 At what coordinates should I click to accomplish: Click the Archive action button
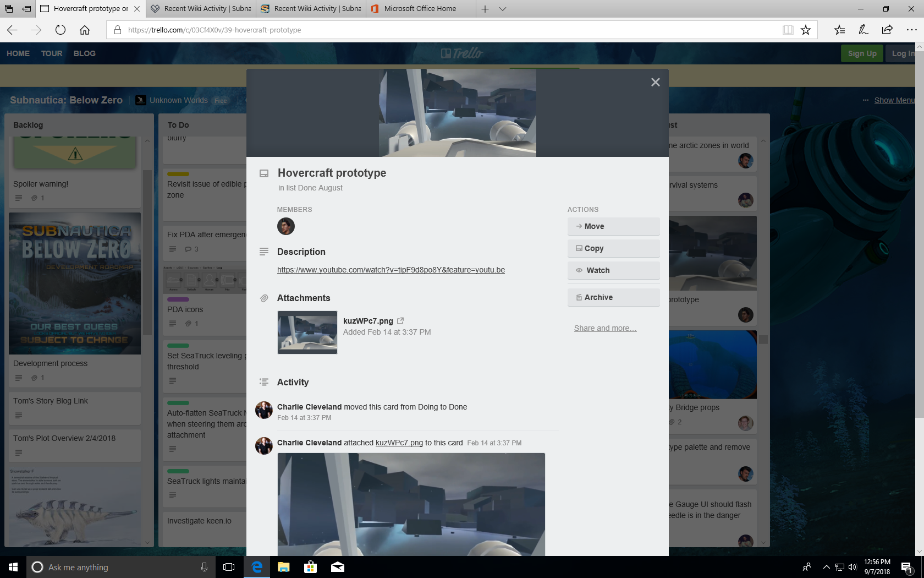click(613, 297)
